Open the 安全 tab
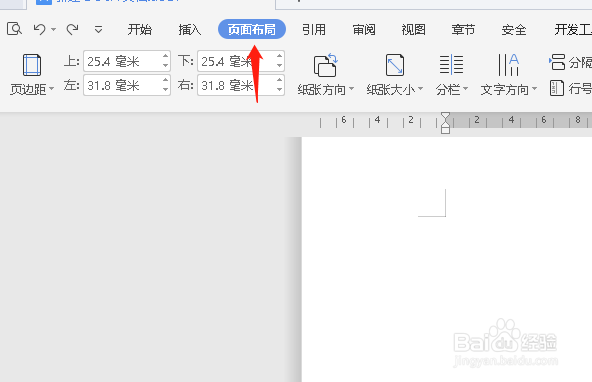Viewport: 592px width, 382px height. pos(514,29)
